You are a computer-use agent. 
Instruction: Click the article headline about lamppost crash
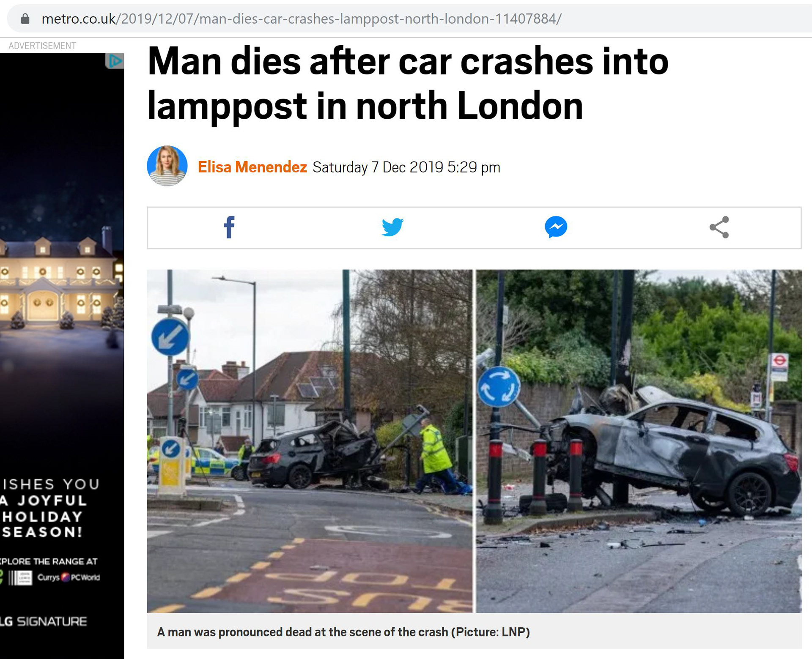[408, 83]
